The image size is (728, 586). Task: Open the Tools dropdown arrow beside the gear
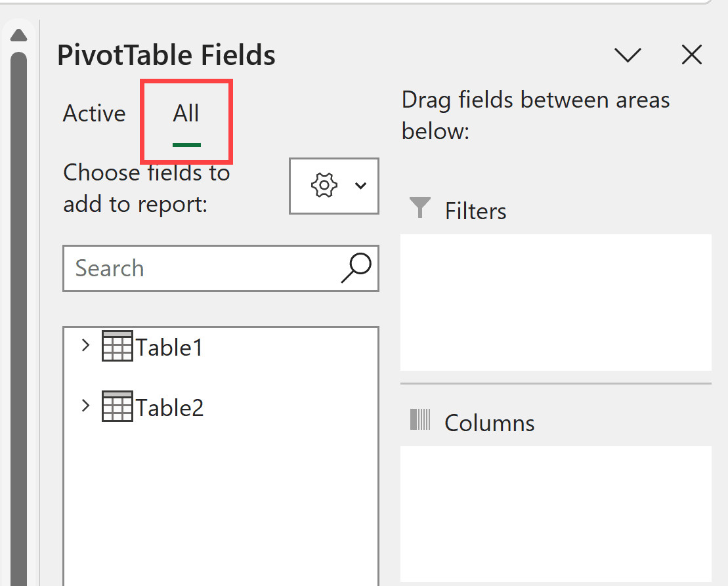coord(360,186)
